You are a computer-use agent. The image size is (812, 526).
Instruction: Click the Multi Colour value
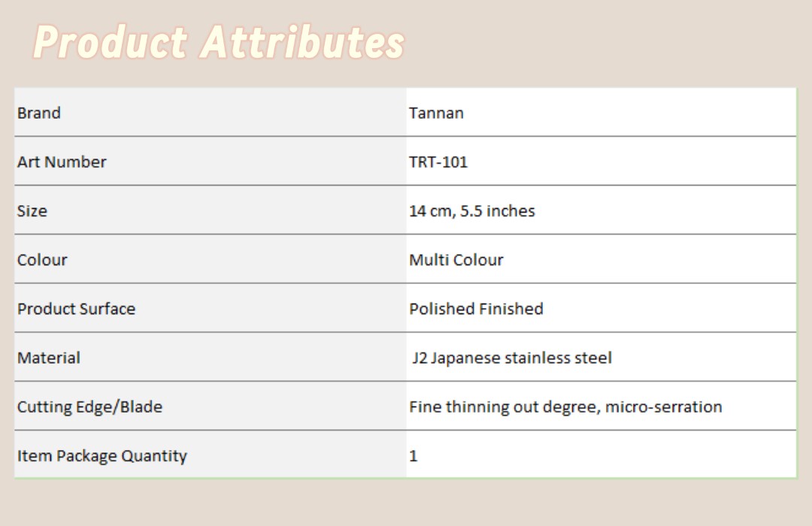[456, 260]
